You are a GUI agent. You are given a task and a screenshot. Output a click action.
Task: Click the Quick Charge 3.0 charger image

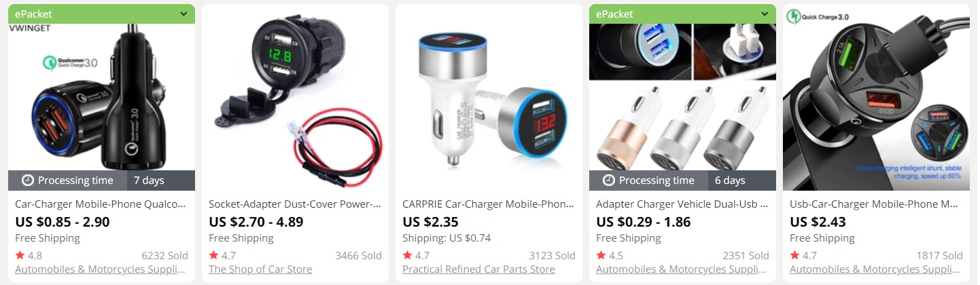(876, 97)
